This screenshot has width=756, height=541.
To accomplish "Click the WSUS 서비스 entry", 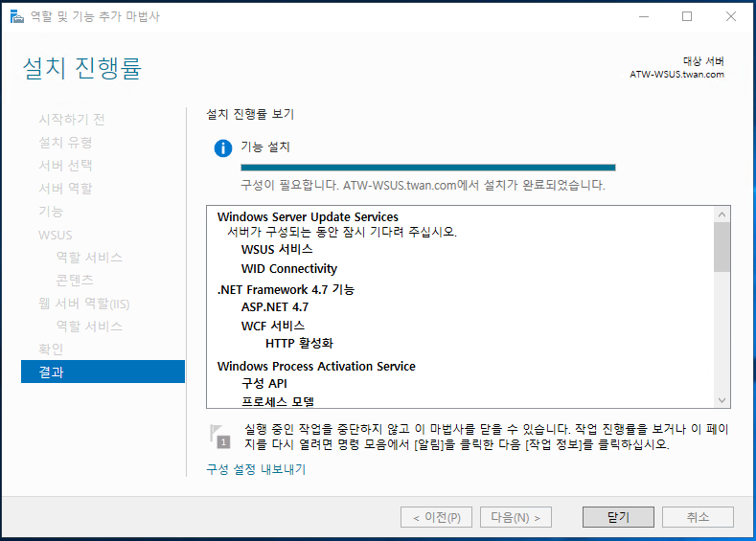I will pyautogui.click(x=277, y=249).
